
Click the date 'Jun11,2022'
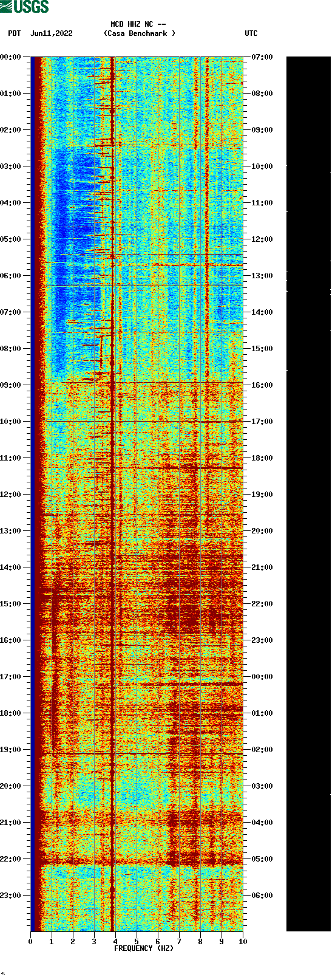pos(52,33)
